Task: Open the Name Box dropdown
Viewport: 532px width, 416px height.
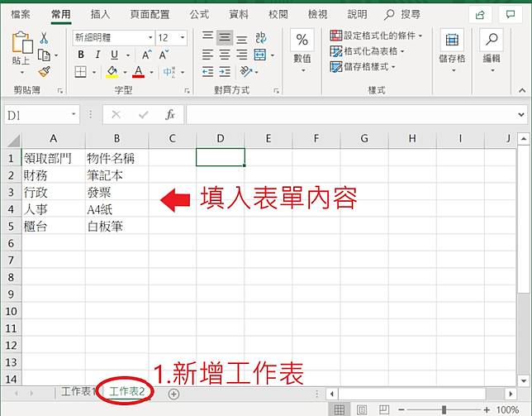Action: click(74, 114)
